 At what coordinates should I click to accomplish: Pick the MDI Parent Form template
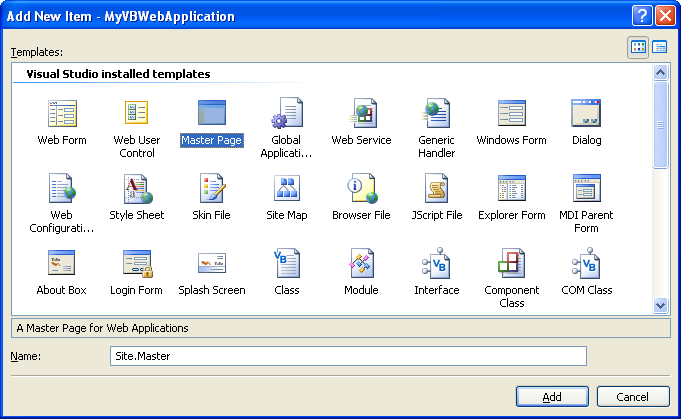coord(586,188)
